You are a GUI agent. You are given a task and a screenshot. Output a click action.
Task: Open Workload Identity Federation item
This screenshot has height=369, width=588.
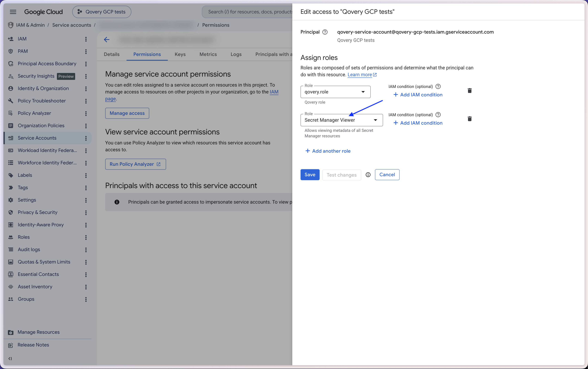(x=47, y=150)
